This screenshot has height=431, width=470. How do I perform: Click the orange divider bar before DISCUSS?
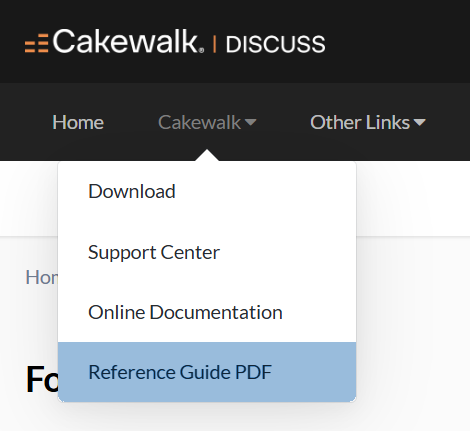pos(215,44)
